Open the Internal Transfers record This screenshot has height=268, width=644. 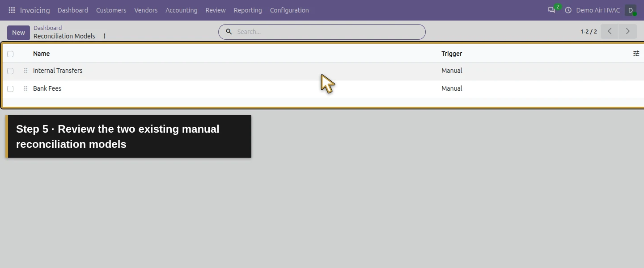pyautogui.click(x=58, y=71)
